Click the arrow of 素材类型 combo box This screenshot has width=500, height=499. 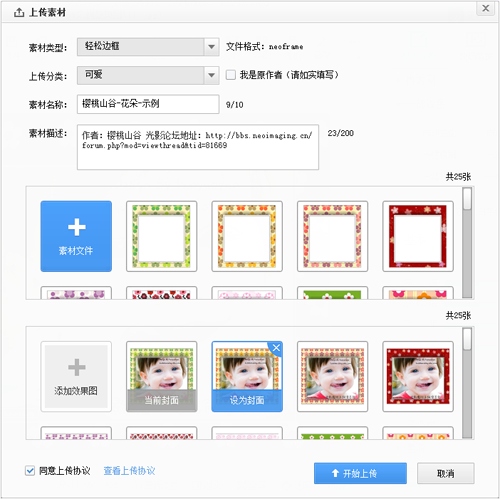coord(211,47)
